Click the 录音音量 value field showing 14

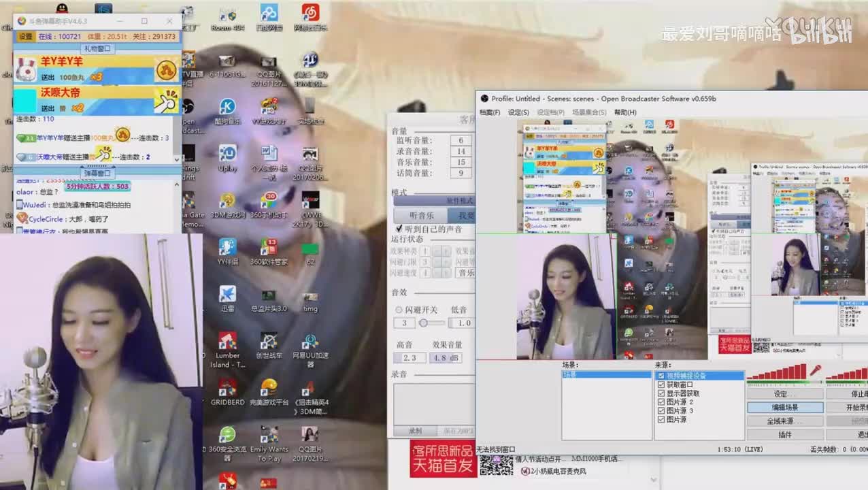coord(461,151)
